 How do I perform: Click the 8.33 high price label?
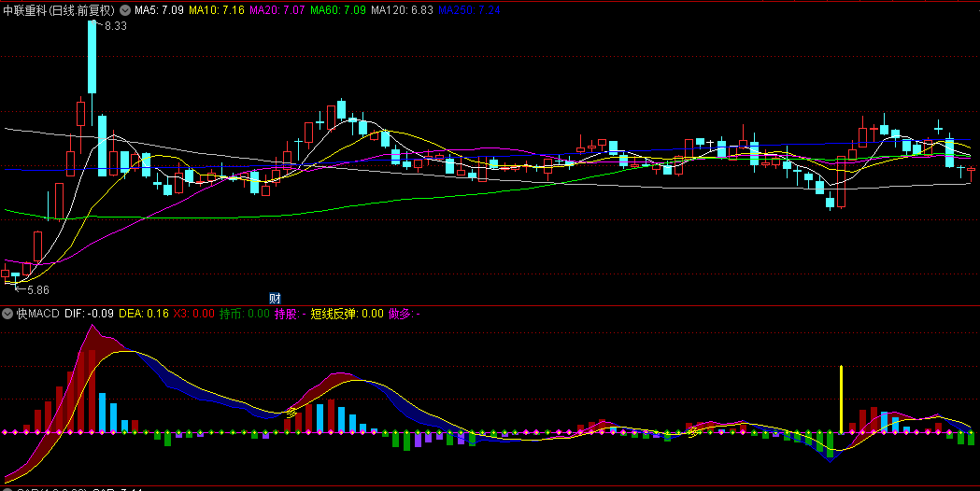116,26
